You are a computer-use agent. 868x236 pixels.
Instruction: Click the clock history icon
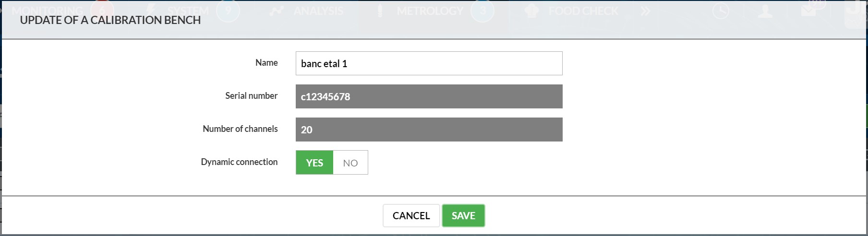click(x=721, y=11)
